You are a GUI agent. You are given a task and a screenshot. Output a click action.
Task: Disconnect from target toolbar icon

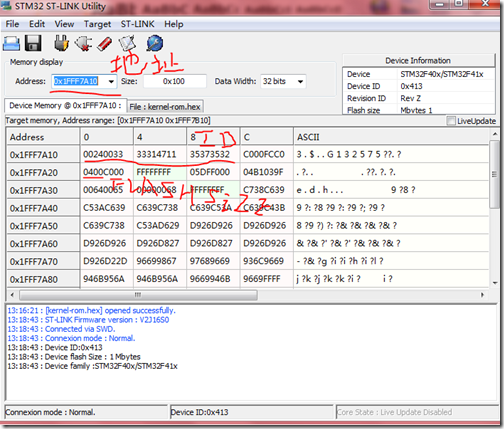(x=83, y=43)
